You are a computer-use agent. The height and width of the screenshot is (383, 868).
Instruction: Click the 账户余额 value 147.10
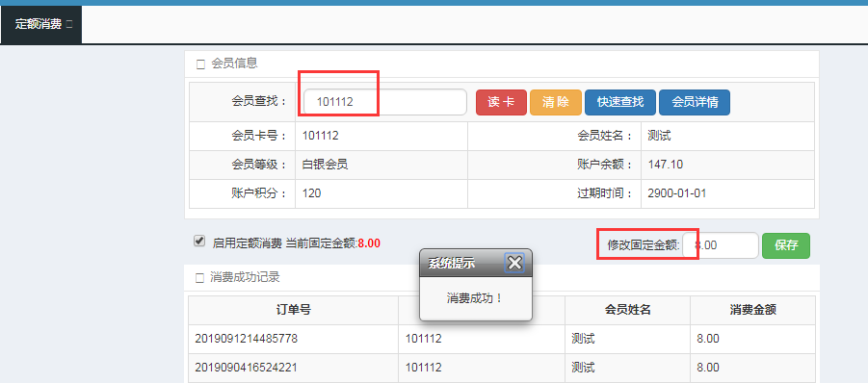point(666,165)
